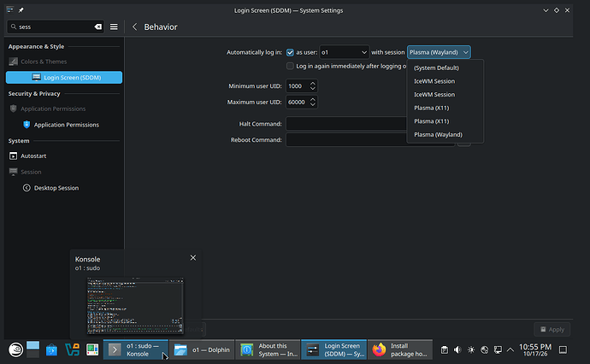The image size is (590, 364).
Task: Select greyed Session sidebar entry
Action: [x=64, y=172]
